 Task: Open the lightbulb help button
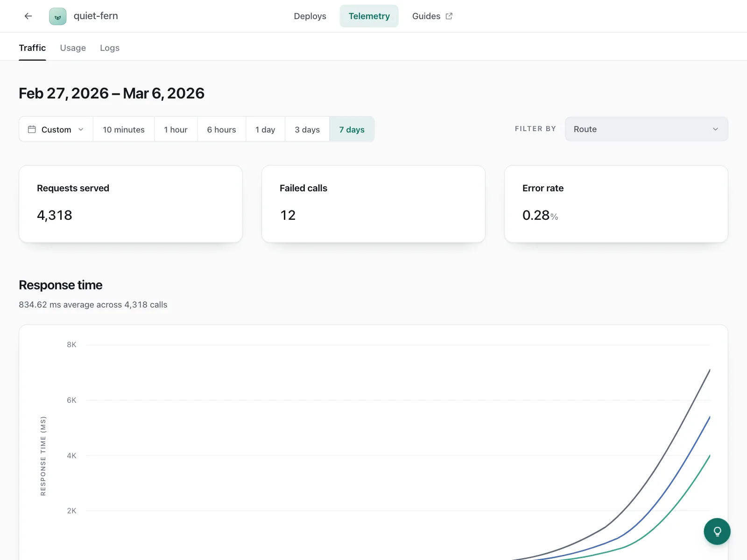(717, 531)
